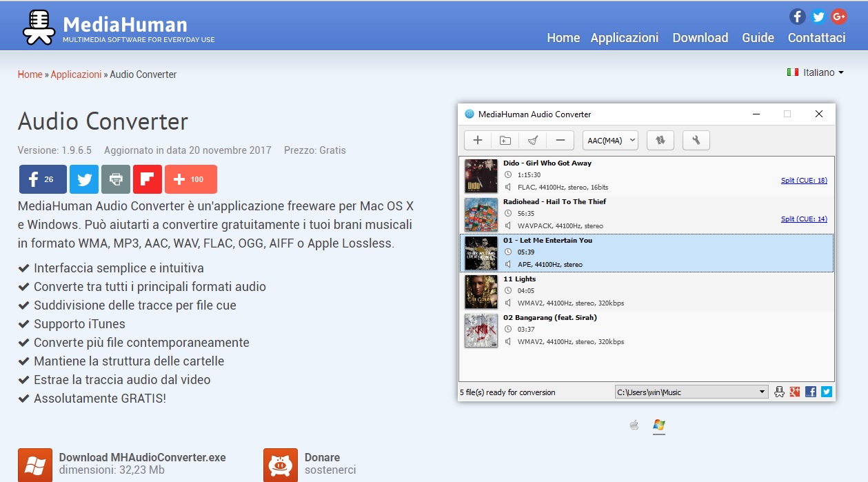
Task: Click the Audio Converter page heading
Action: 103,122
